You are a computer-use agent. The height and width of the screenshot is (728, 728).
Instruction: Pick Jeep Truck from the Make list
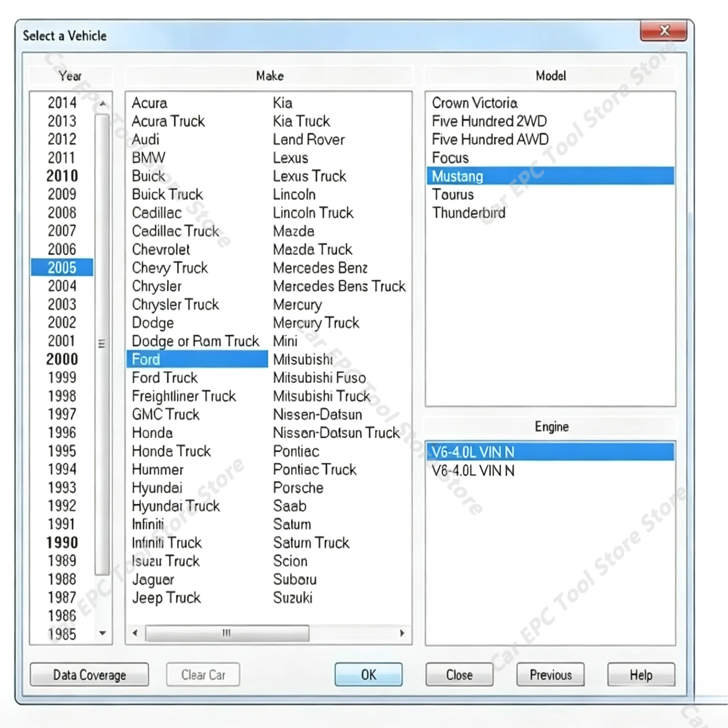[x=166, y=598]
